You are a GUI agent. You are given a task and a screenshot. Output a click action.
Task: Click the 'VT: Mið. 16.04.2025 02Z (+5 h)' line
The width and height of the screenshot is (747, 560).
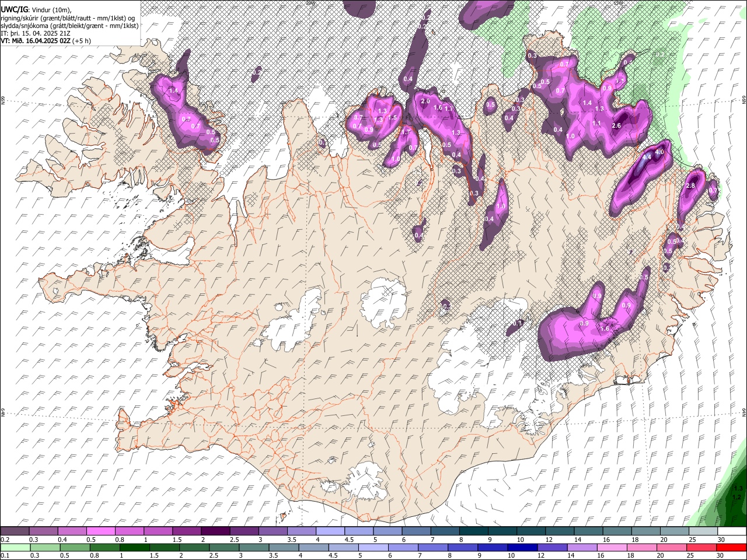click(46, 41)
